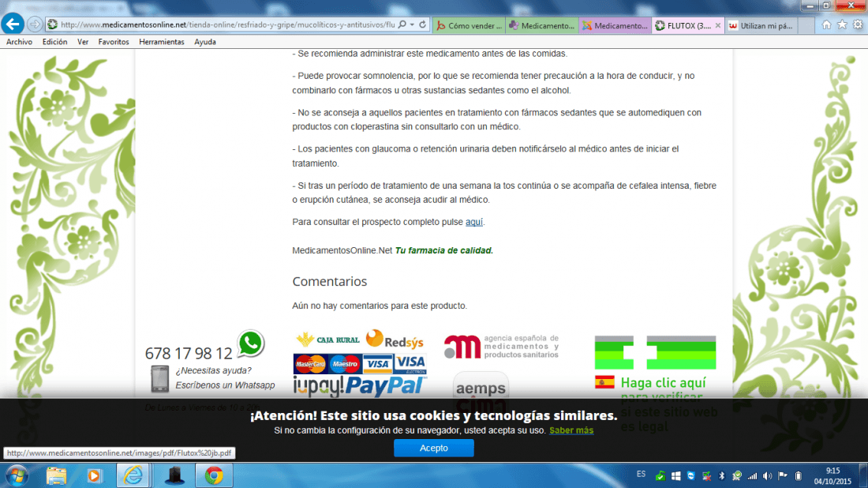
Task: Click the iupay! logo
Action: (x=318, y=386)
